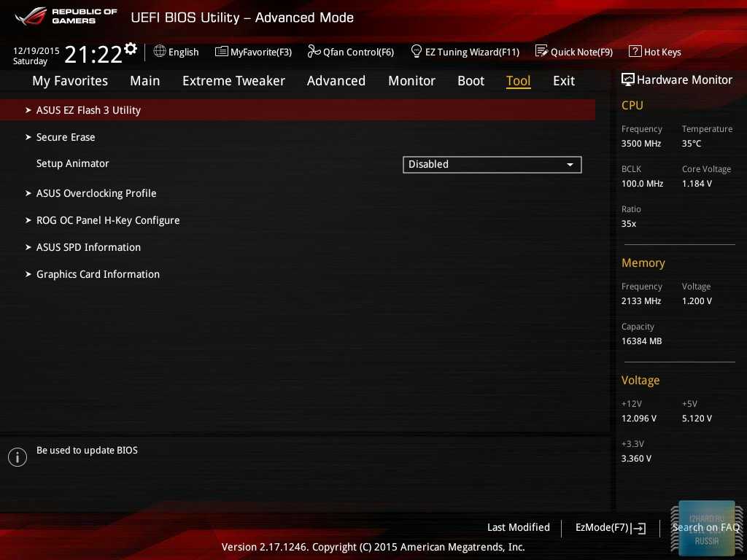The image size is (747, 560).
Task: Click the Last Modified button
Action: [518, 527]
